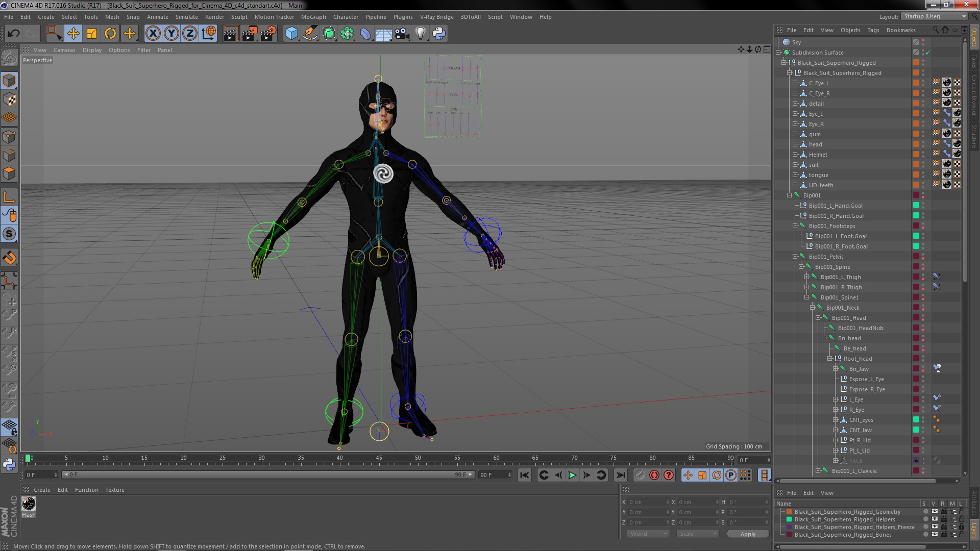Toggle autokeying button
Screen dimensions: 980x551
[654, 475]
